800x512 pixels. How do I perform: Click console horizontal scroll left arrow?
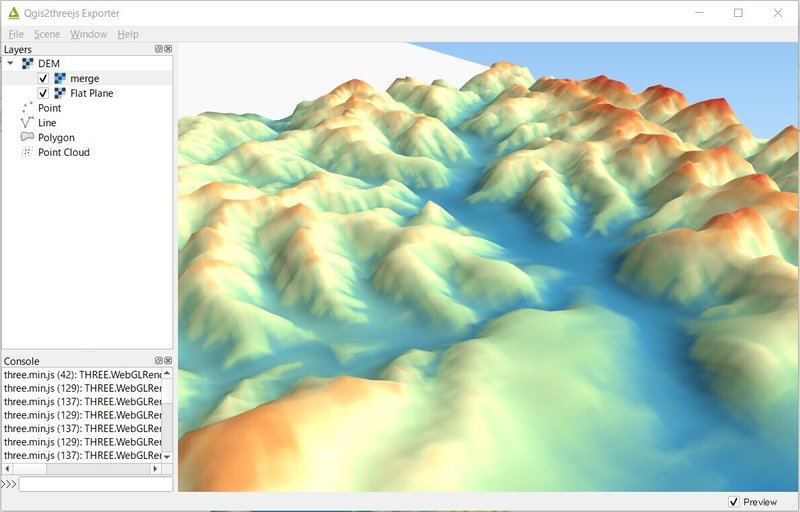pyautogui.click(x=7, y=469)
